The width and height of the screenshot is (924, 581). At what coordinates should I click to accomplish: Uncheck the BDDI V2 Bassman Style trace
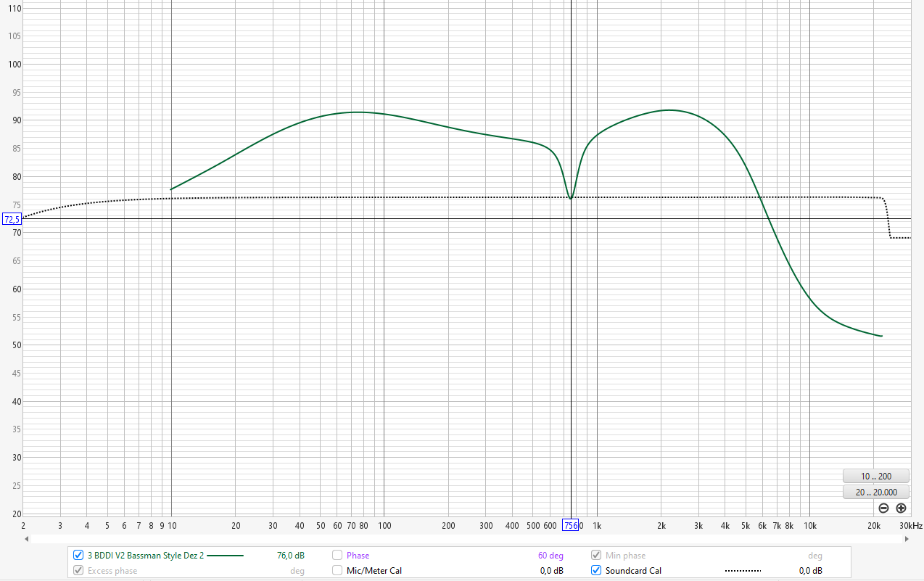click(78, 556)
